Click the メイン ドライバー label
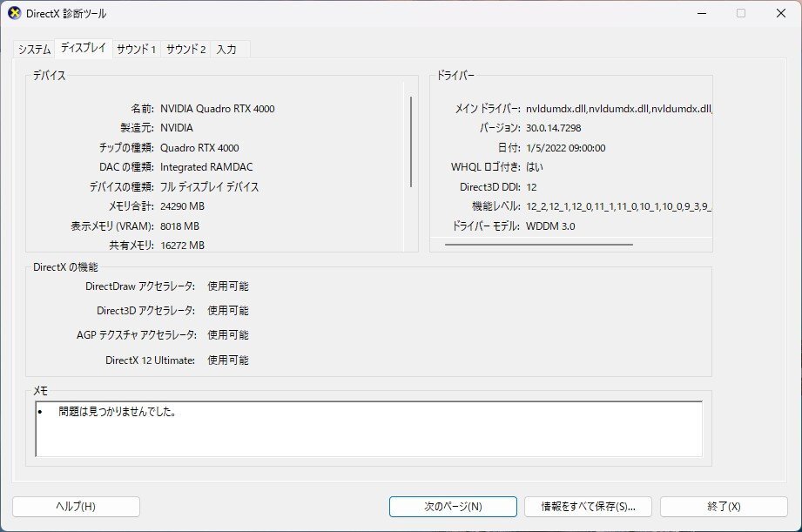Image resolution: width=802 pixels, height=532 pixels. pos(488,109)
